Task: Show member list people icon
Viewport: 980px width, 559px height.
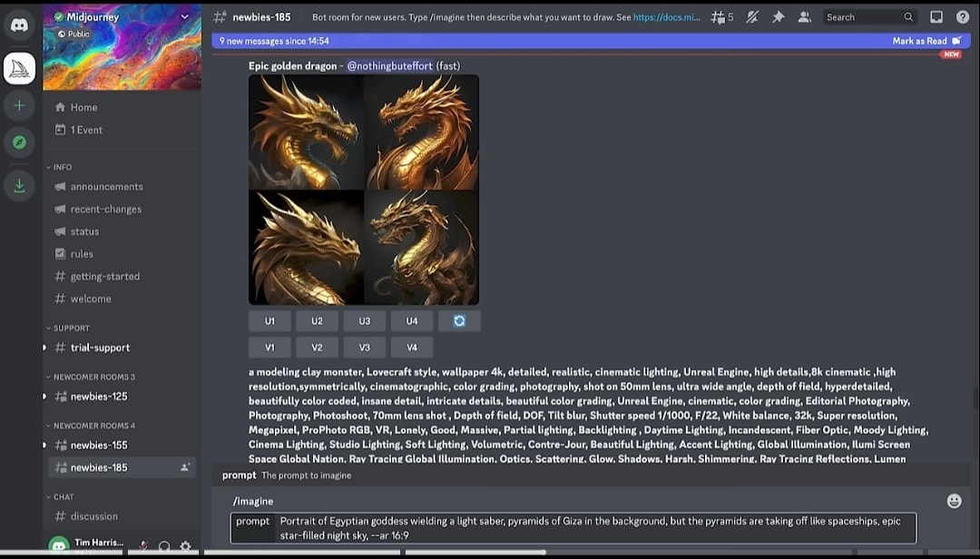Action: [804, 17]
